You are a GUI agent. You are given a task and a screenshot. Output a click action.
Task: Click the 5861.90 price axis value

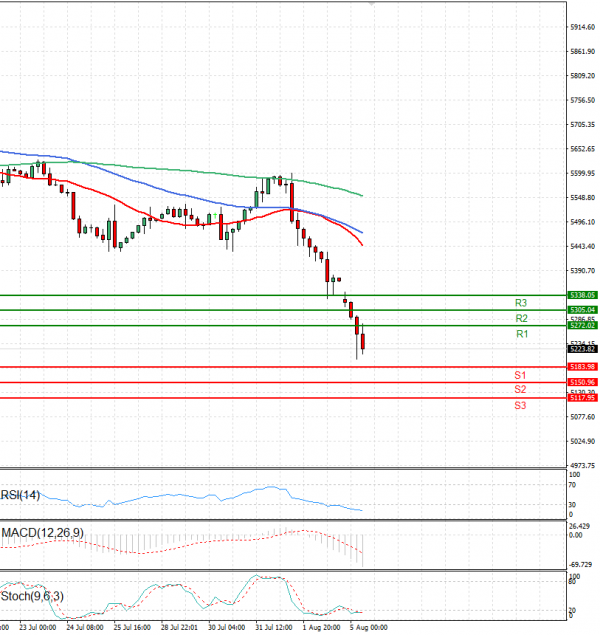pos(582,51)
